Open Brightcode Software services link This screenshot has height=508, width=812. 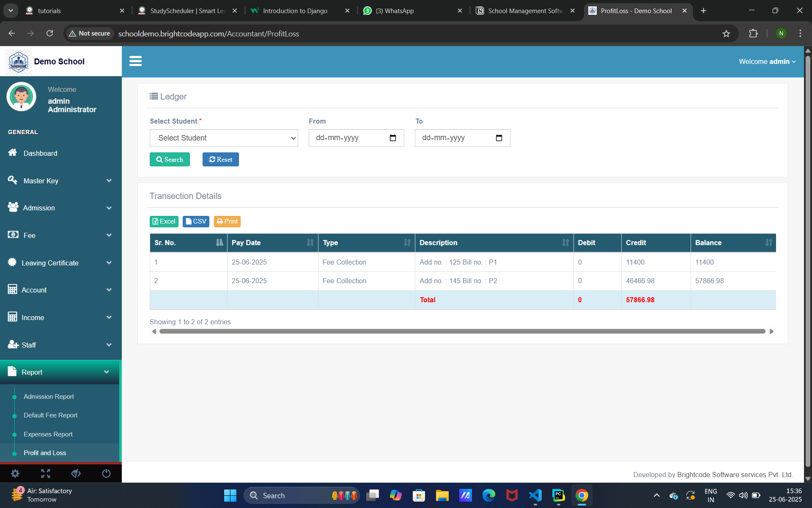pos(735,475)
